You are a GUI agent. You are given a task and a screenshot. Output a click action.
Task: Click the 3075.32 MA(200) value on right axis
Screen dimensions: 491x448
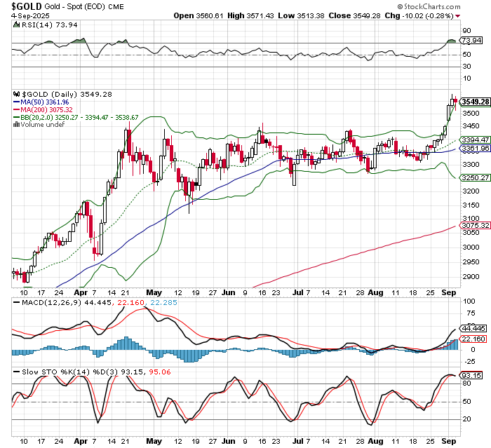474,225
